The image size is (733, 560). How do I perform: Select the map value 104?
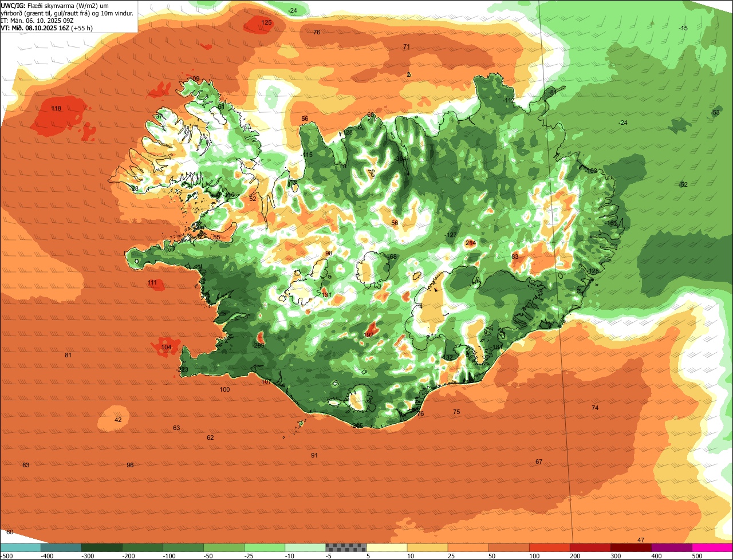166,347
